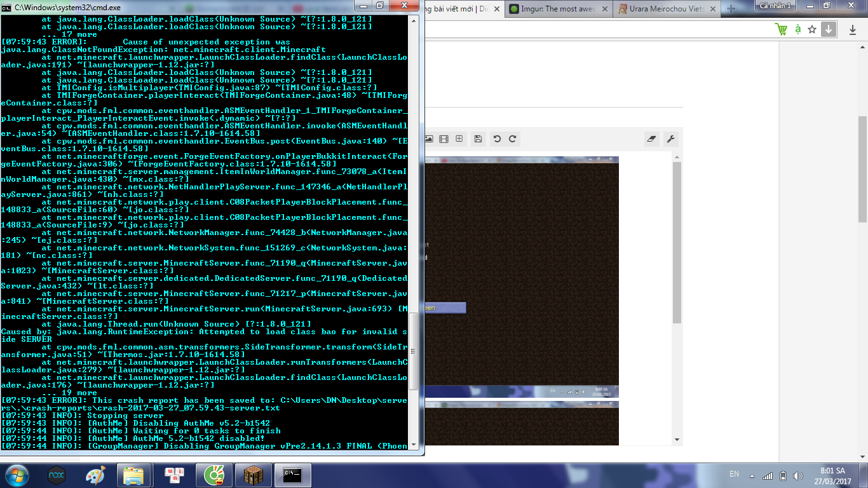This screenshot has height=488, width=868.
Task: Click the cmd window scroll-down arrow
Action: 414,445
